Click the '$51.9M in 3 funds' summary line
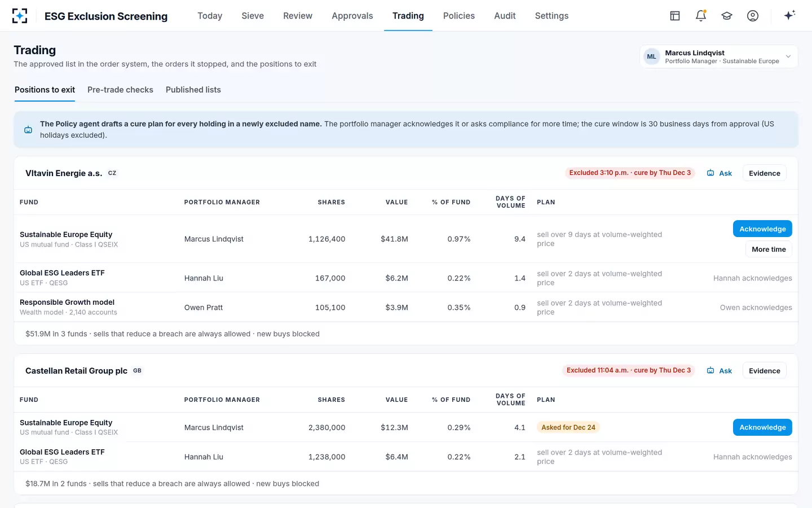The width and height of the screenshot is (812, 508). tap(173, 334)
